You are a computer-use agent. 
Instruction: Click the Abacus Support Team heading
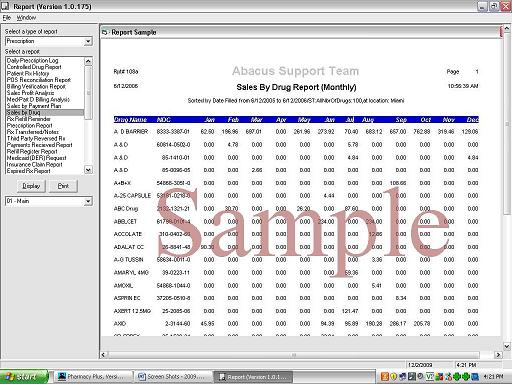click(296, 71)
